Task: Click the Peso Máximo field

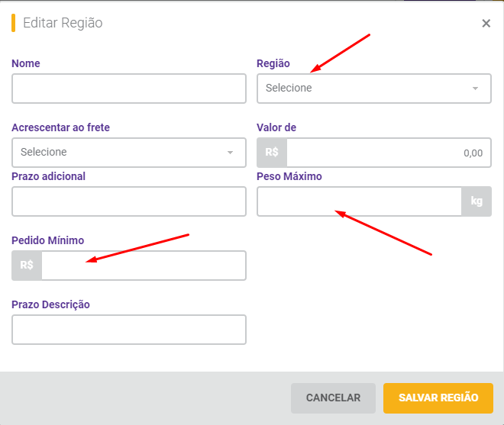Action: [359, 201]
